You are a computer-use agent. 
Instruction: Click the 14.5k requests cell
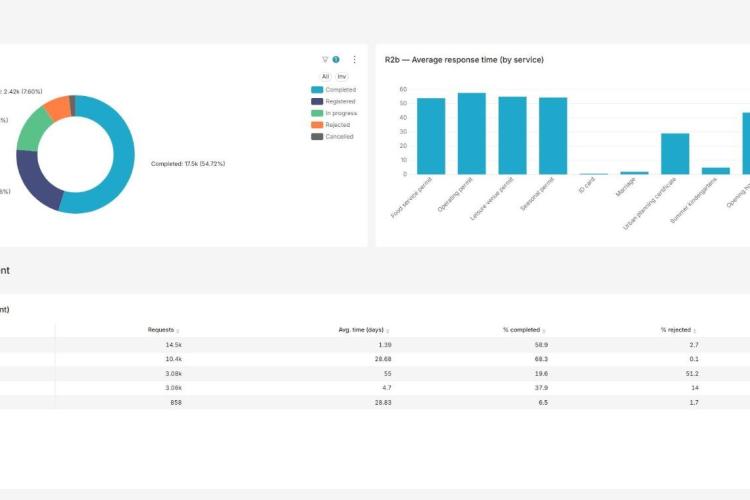point(173,344)
